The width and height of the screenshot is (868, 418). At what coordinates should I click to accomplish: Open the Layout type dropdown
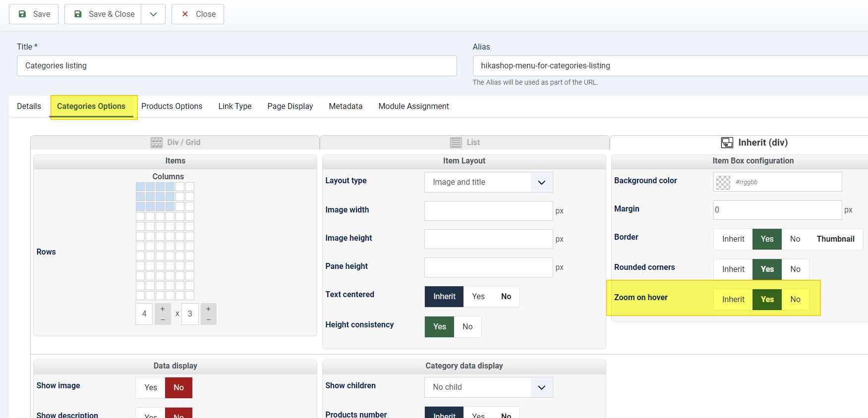point(488,182)
